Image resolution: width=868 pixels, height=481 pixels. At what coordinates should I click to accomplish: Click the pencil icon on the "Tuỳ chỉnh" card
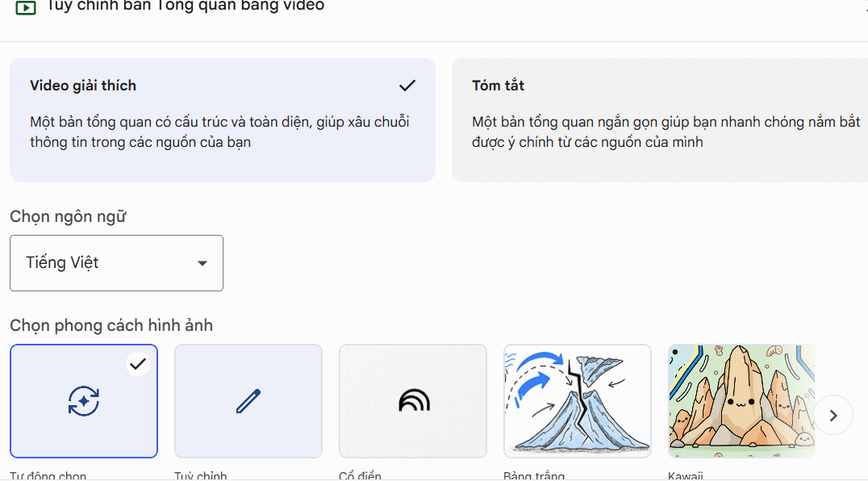(248, 399)
